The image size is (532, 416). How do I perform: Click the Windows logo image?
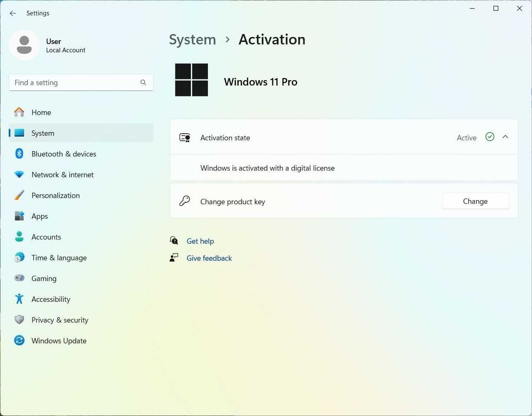point(191,80)
